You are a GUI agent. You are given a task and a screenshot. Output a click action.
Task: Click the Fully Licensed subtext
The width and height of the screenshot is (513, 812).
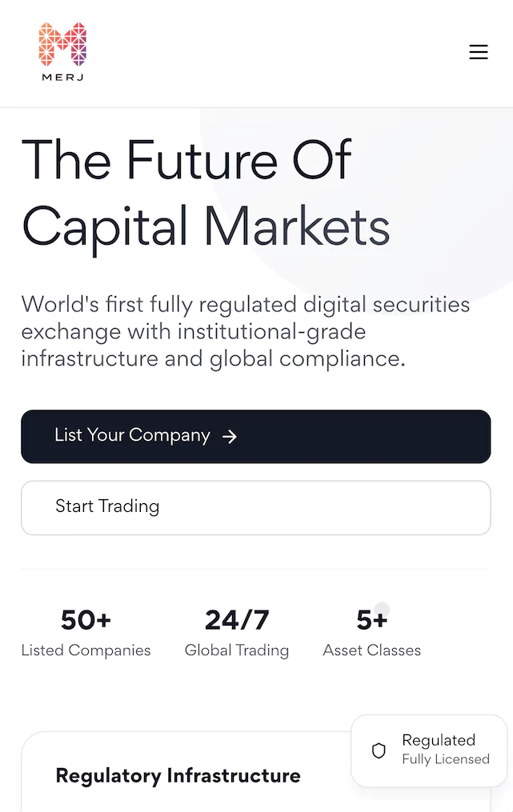click(445, 759)
